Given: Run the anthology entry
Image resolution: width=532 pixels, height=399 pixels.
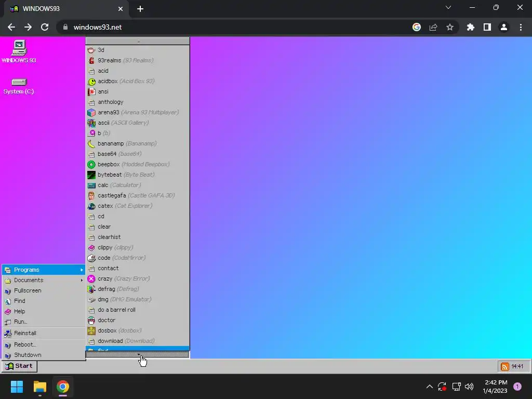Looking at the screenshot, I should click(137, 102).
